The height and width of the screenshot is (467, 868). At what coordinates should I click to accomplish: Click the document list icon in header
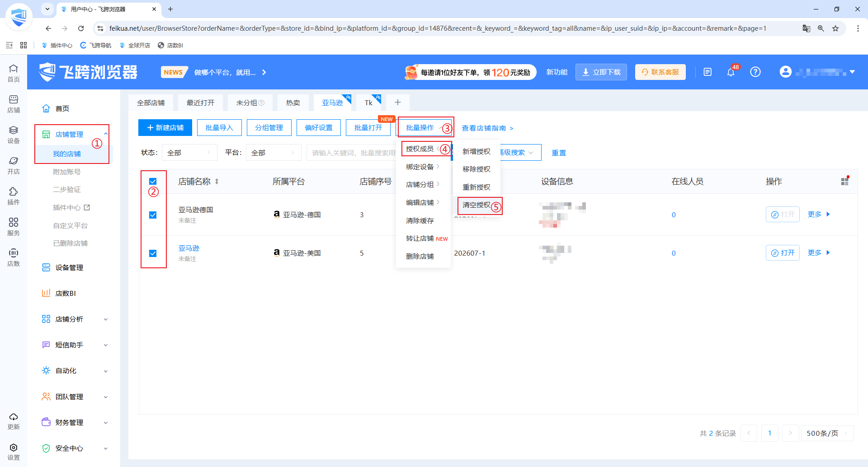pos(708,72)
